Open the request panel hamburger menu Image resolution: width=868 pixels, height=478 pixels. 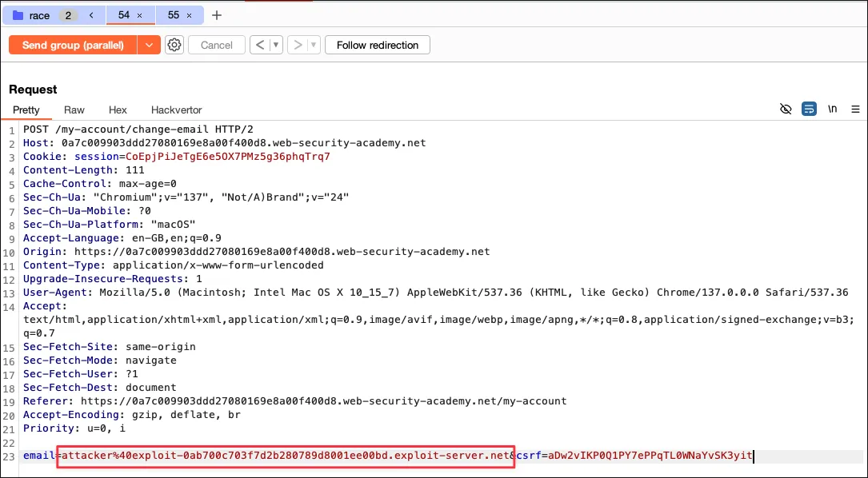click(855, 110)
